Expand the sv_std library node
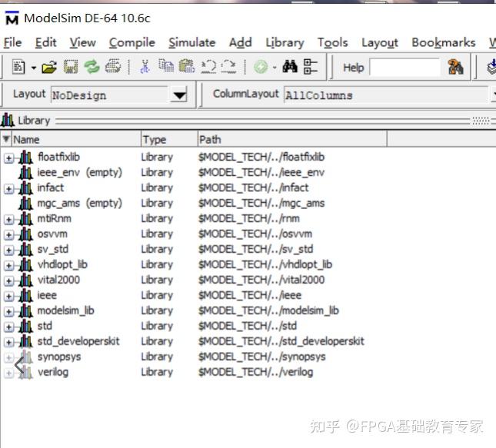The image size is (496, 448). (x=9, y=250)
